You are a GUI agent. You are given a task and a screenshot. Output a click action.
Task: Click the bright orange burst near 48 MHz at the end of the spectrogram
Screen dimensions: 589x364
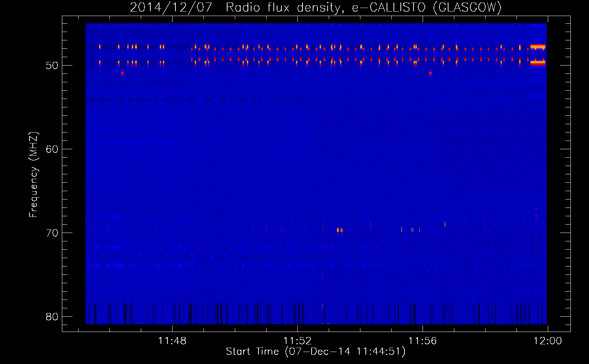tap(538, 47)
